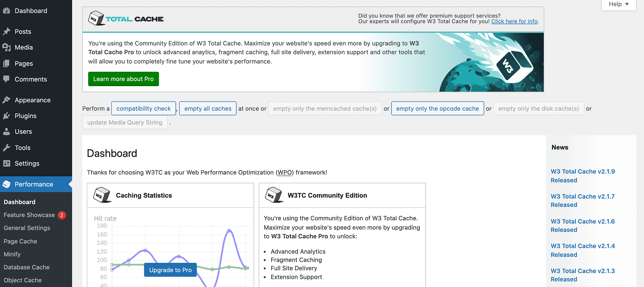644x287 pixels.
Task: Click the Hit rate chart label
Action: point(105,218)
